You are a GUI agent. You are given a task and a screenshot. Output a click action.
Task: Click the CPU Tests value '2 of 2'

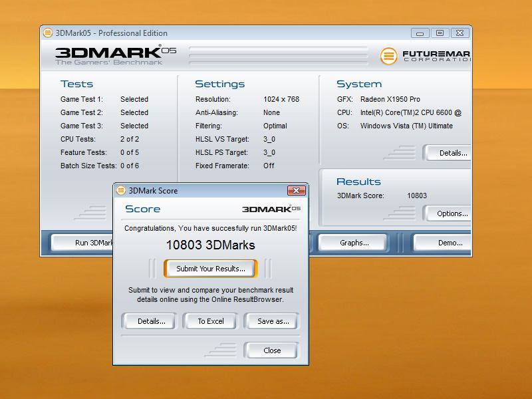[130, 139]
